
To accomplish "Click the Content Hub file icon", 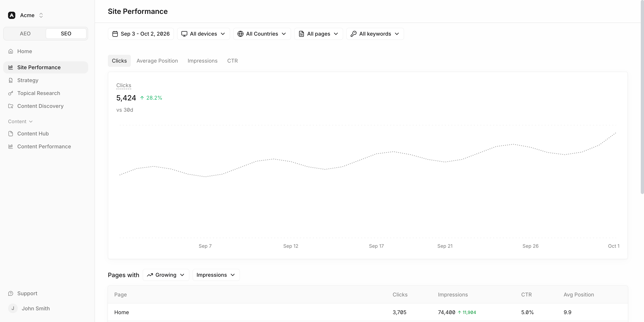I will click(10, 133).
